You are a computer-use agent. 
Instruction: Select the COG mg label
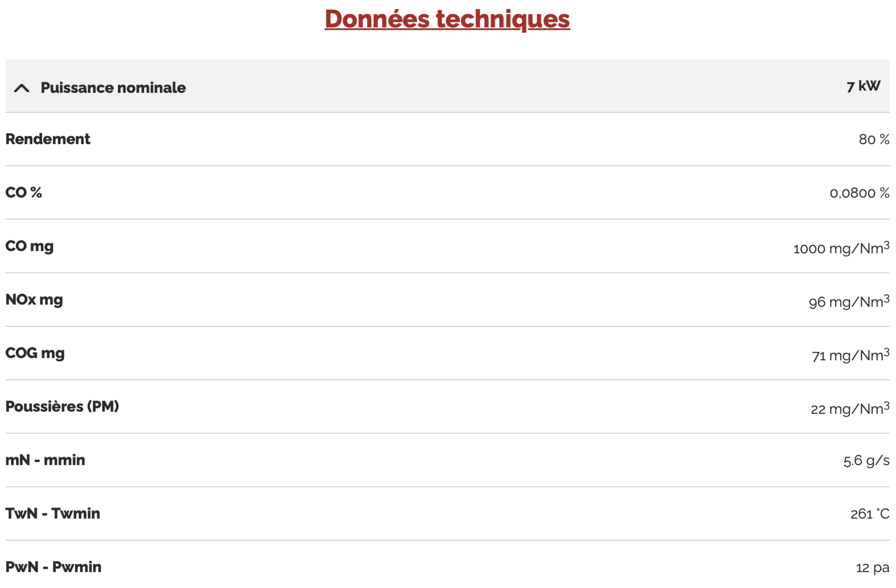coord(35,353)
